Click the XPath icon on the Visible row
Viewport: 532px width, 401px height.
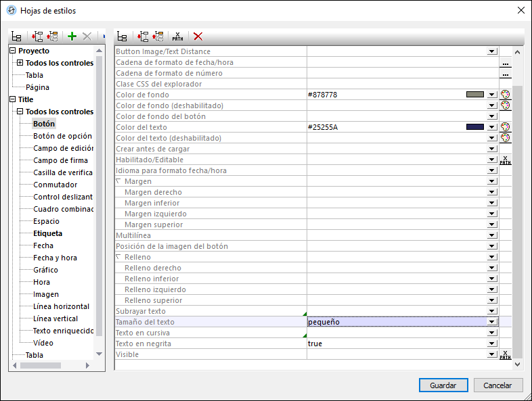tap(505, 354)
